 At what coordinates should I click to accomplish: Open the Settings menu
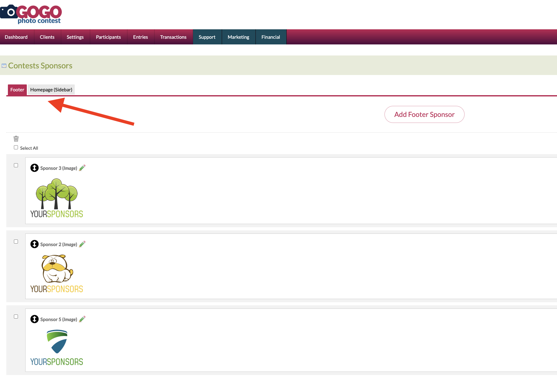pos(75,37)
